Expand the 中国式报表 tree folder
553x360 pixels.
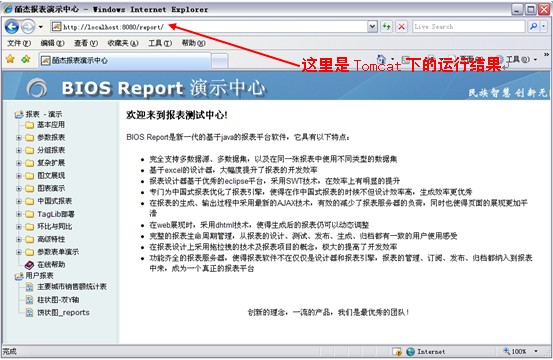click(x=19, y=201)
